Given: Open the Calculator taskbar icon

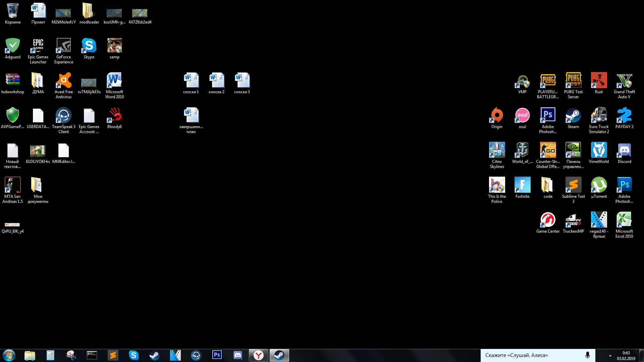Looking at the screenshot, I should (50, 355).
